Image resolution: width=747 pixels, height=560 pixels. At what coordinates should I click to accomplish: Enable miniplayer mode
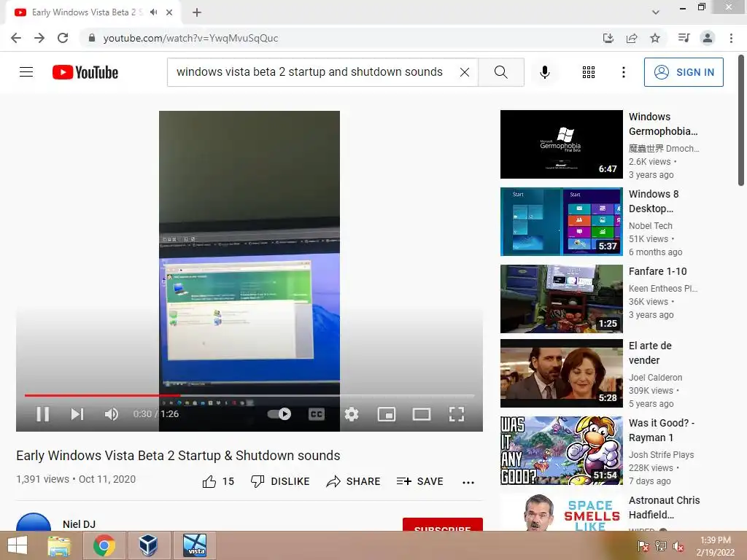click(387, 414)
